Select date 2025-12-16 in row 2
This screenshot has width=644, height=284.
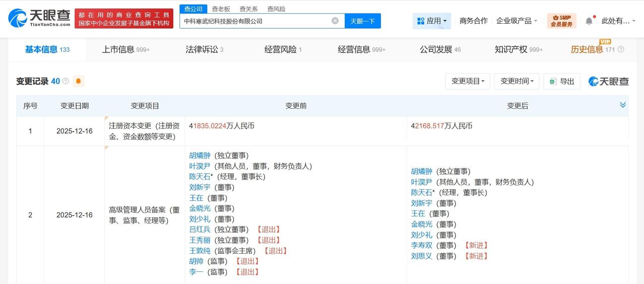pyautogui.click(x=75, y=215)
